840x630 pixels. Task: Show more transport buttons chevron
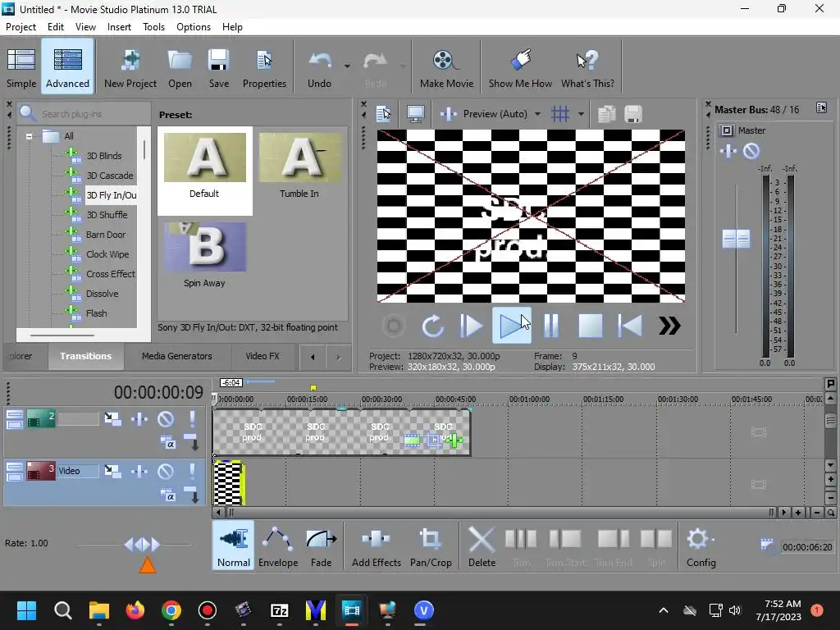pos(669,326)
